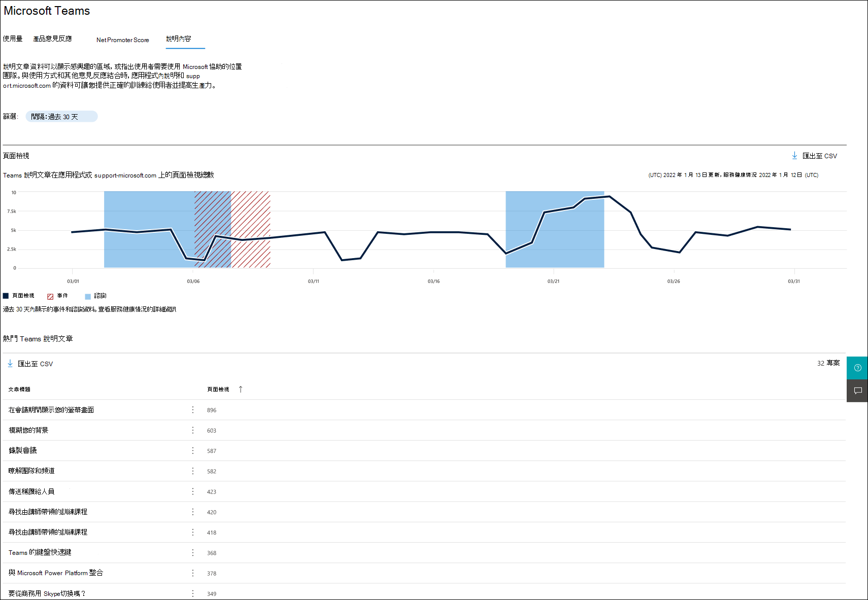Select article 與 Microsoft Power Platform 整合
868x600 pixels.
pyautogui.click(x=56, y=573)
